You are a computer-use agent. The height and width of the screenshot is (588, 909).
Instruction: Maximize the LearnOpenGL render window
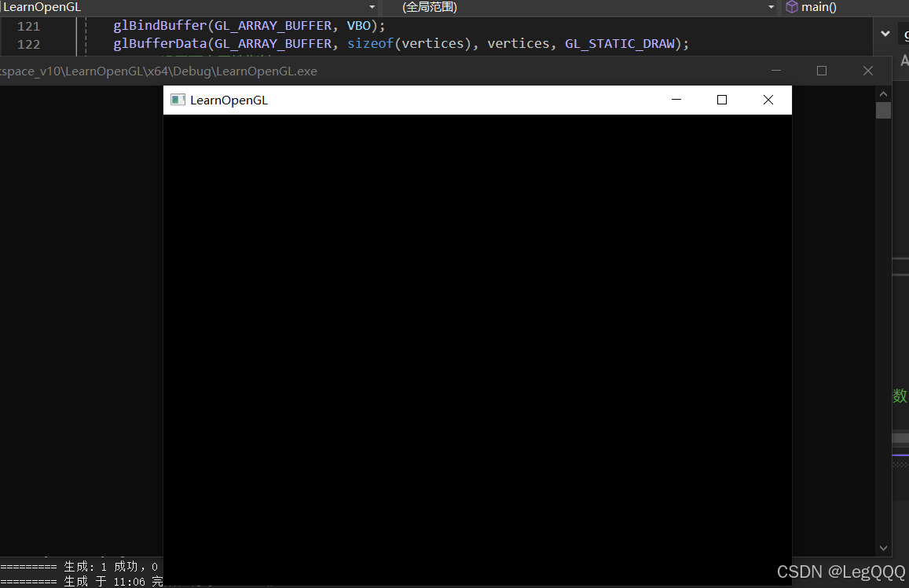pos(722,100)
